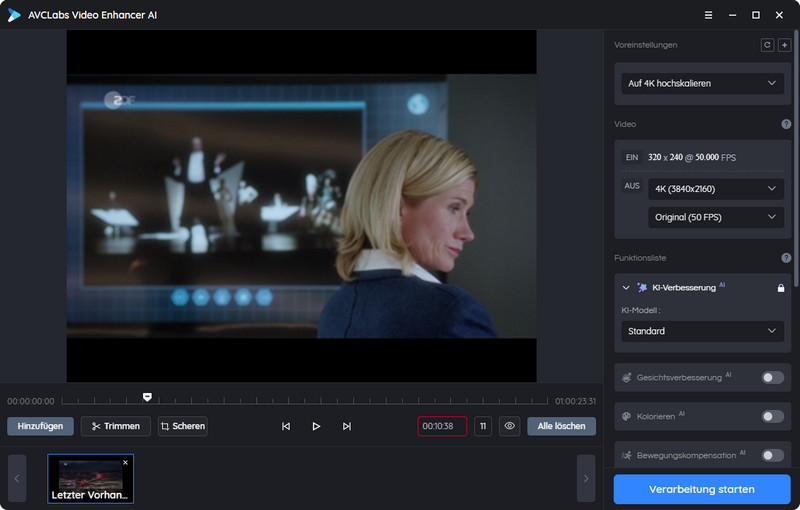This screenshot has height=510, width=800.
Task: Open the Standard KI-Modell dropdown
Action: click(x=702, y=331)
